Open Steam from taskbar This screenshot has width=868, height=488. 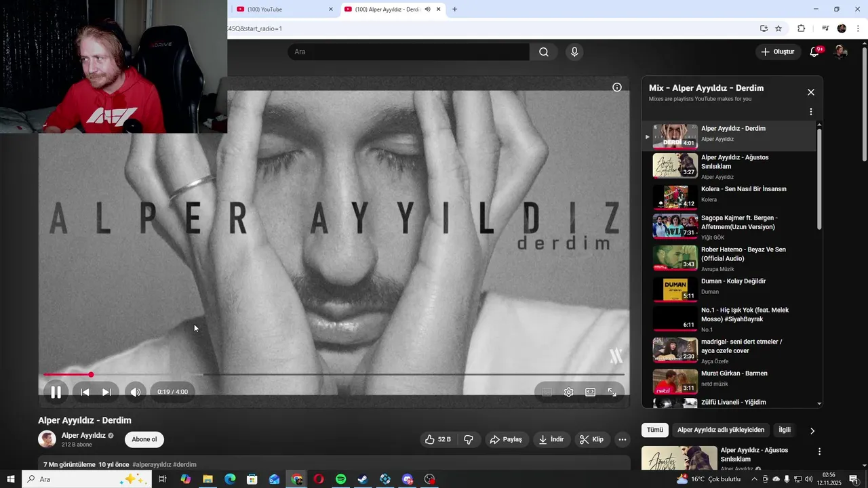pyautogui.click(x=363, y=479)
